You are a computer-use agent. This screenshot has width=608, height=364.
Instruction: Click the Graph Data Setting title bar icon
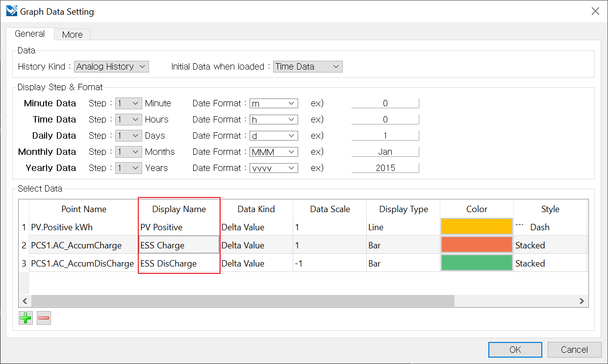click(x=12, y=11)
